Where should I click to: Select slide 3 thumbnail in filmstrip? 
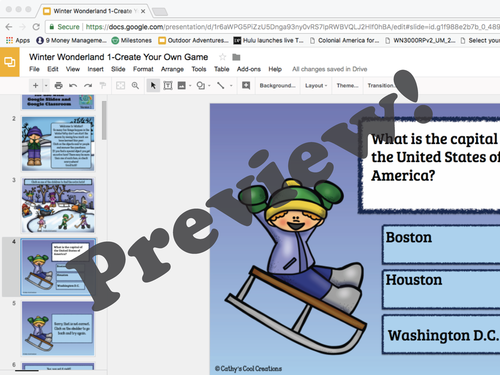58,205
